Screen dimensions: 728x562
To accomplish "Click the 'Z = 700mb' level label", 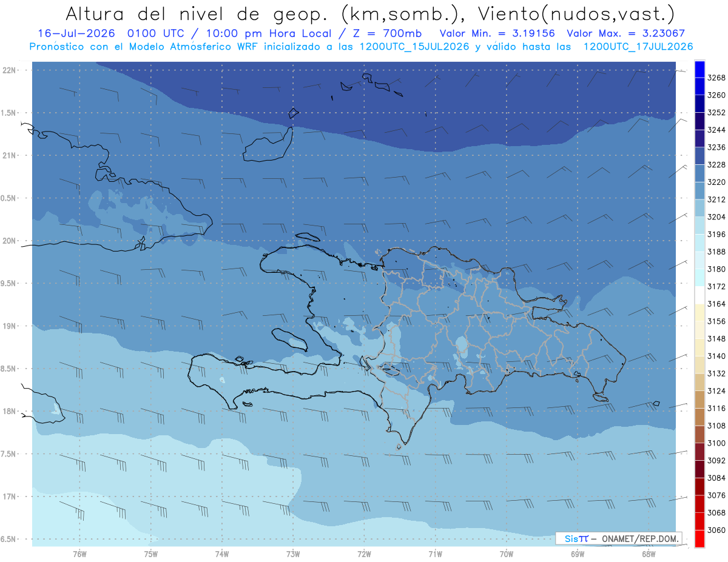I will [x=388, y=34].
